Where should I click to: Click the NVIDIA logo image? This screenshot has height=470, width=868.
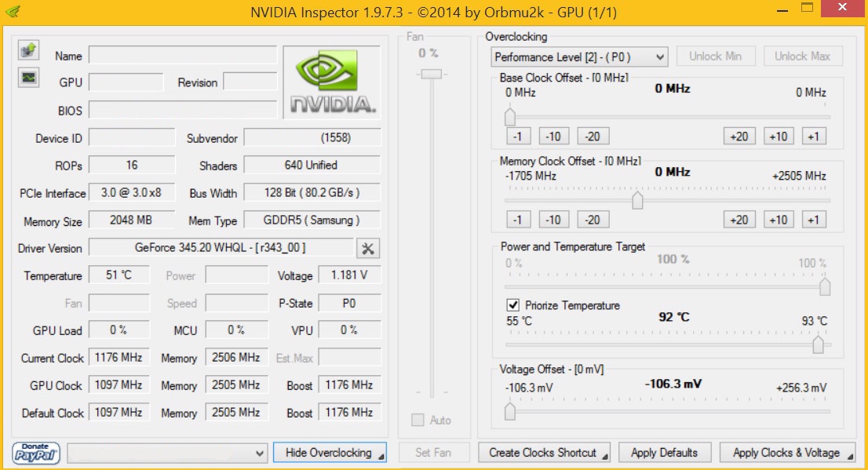click(332, 82)
